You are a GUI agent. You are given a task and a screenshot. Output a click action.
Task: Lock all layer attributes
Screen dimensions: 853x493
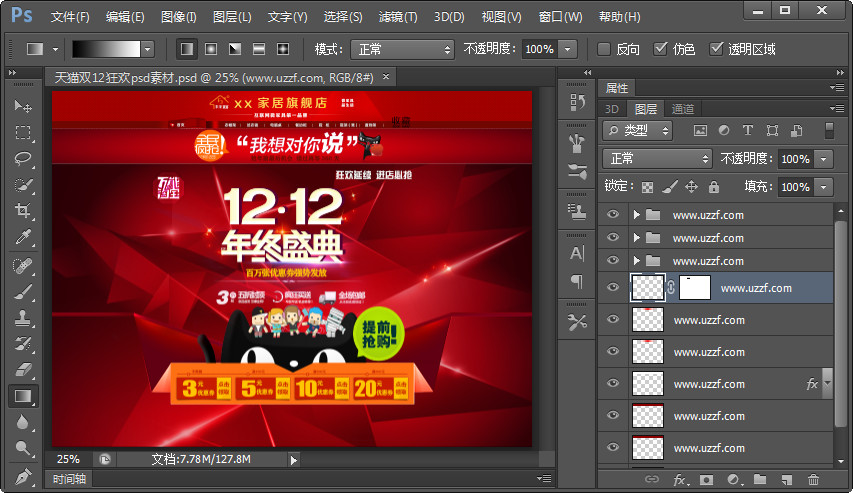(x=714, y=187)
